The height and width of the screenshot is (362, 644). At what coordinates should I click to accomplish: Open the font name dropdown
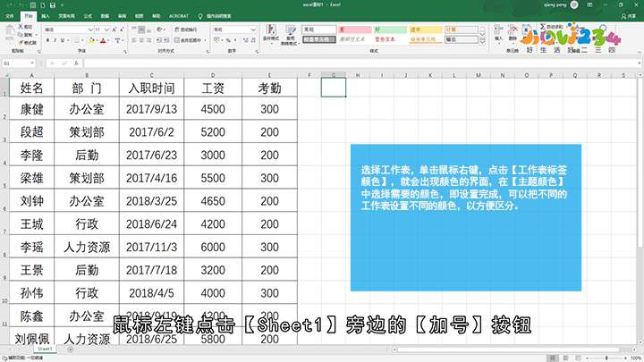click(90, 29)
